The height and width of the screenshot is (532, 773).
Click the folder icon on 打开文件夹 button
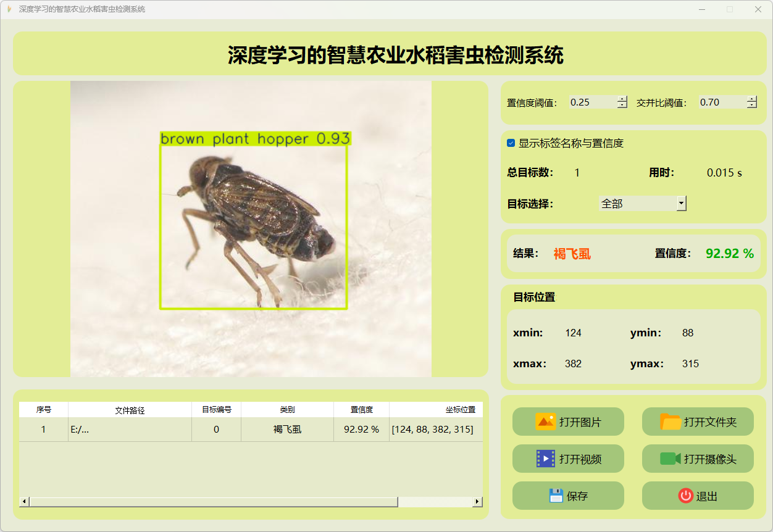coord(671,422)
